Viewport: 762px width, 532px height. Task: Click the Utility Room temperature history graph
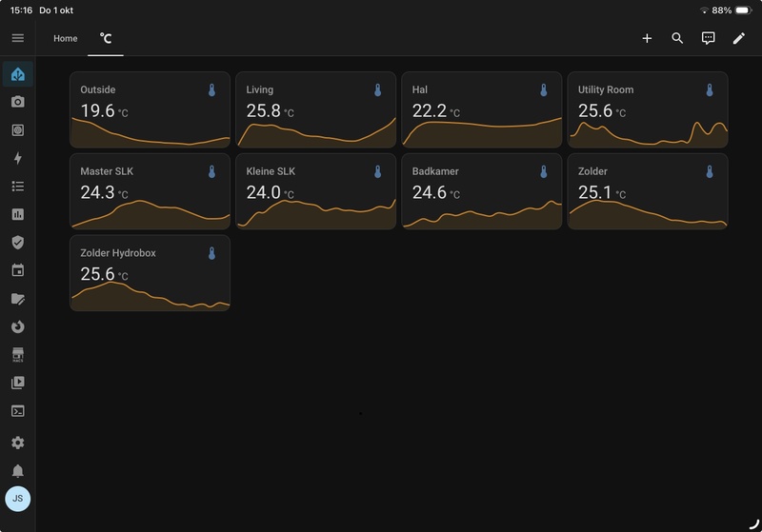[x=648, y=134]
